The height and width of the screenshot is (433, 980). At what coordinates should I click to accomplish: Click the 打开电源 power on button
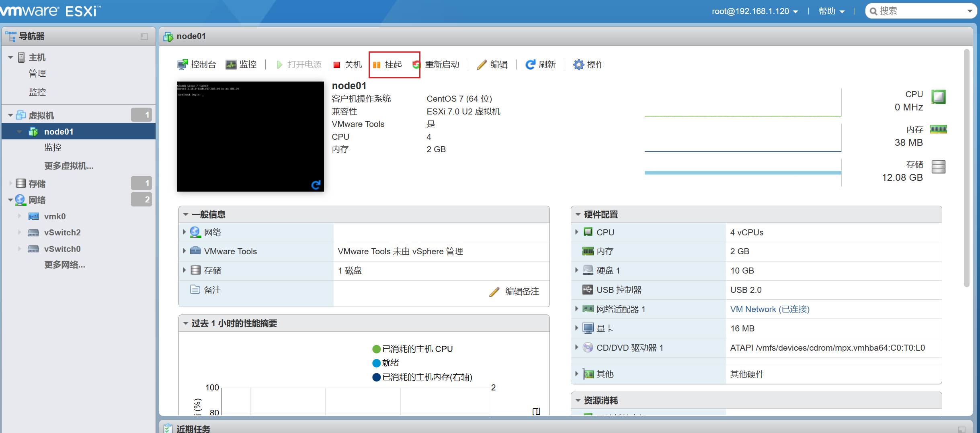click(x=299, y=65)
